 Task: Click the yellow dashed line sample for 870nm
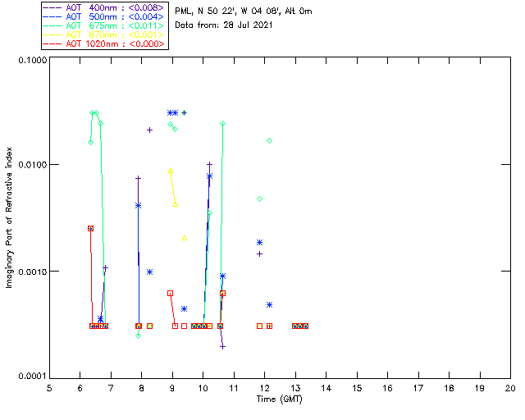(52, 34)
